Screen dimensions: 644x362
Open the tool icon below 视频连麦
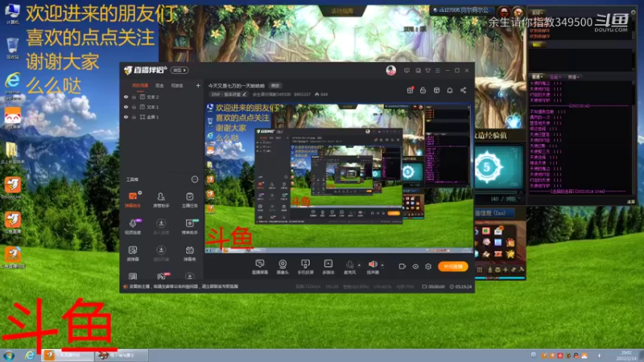[133, 253]
